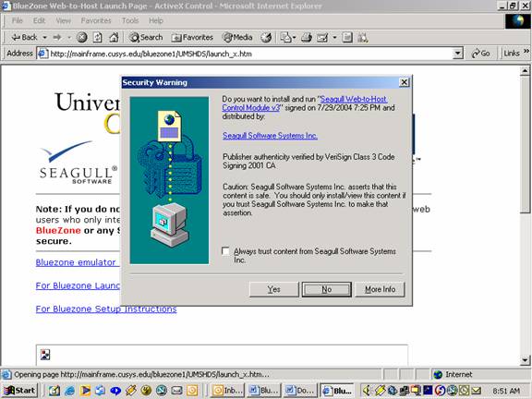
Task: Open the For Bluezone Launch link
Action: (78, 285)
